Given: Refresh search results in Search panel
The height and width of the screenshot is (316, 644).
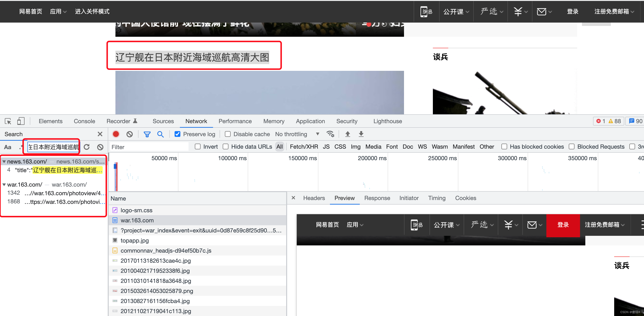Looking at the screenshot, I should [87, 147].
